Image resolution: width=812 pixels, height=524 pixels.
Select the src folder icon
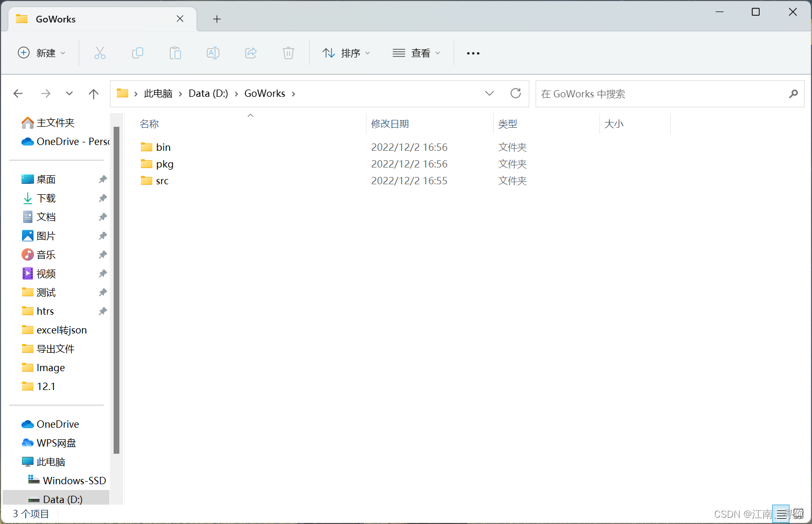coord(147,181)
